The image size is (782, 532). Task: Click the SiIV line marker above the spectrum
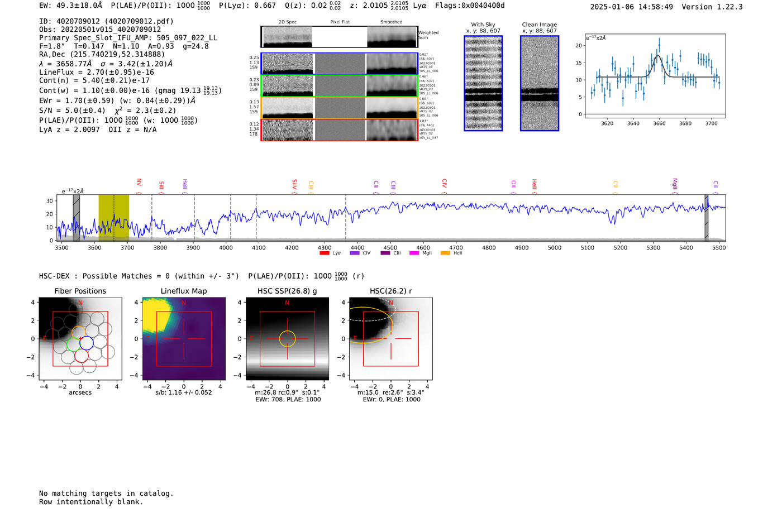[294, 186]
